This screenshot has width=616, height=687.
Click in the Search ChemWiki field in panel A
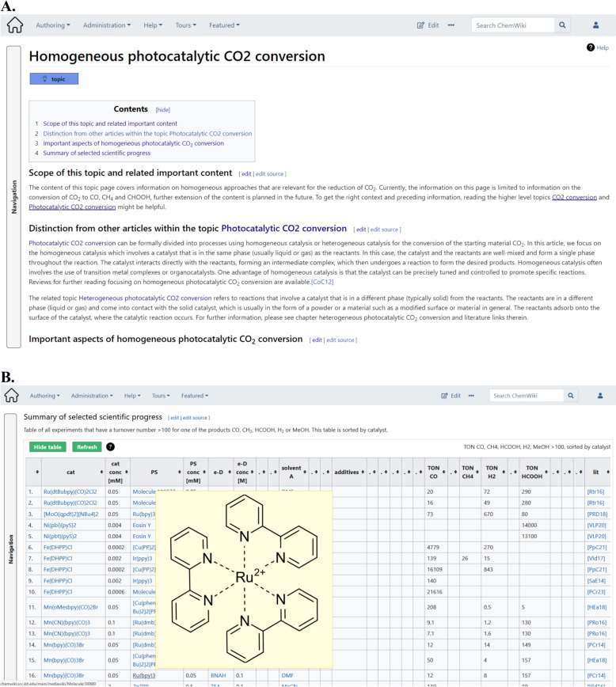coord(512,25)
